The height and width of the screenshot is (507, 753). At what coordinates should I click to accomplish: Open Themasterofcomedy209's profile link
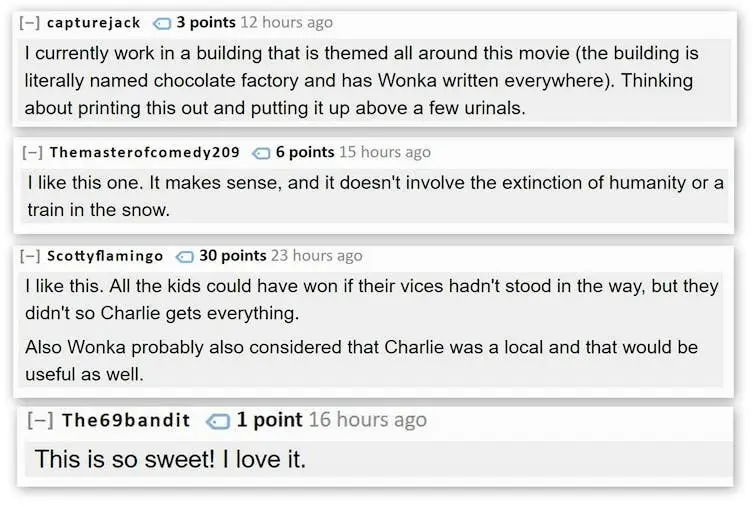coord(145,152)
